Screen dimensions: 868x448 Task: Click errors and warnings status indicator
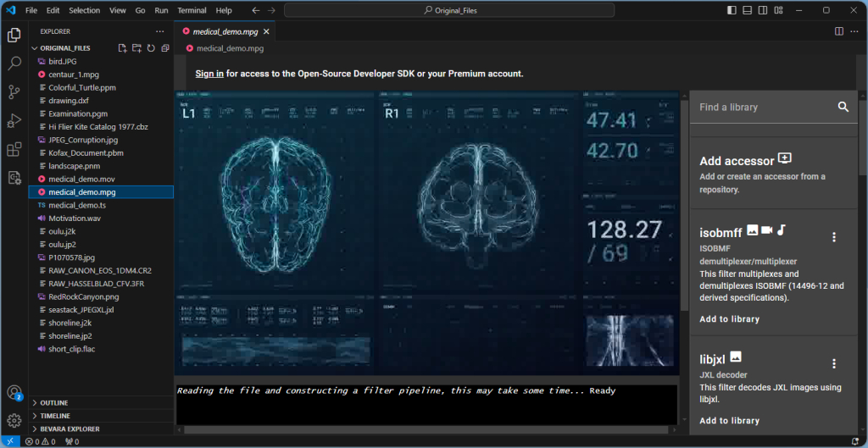click(x=40, y=442)
